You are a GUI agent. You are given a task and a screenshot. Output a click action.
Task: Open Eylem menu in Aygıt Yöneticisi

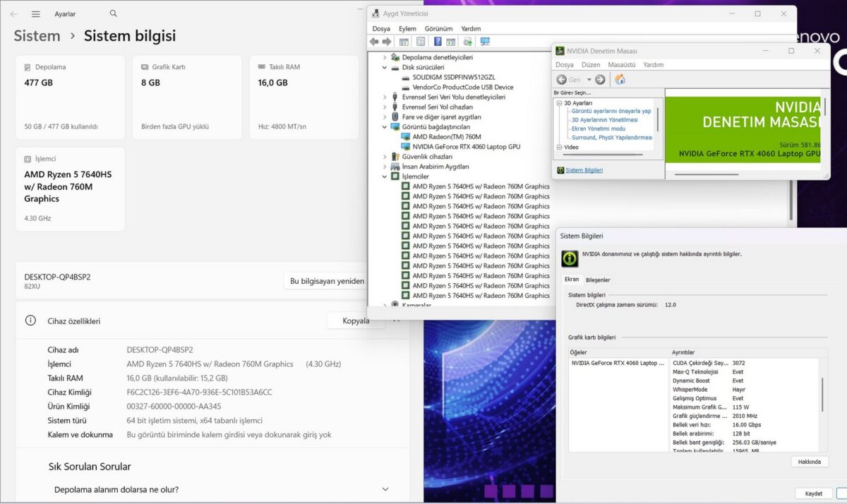pos(407,28)
